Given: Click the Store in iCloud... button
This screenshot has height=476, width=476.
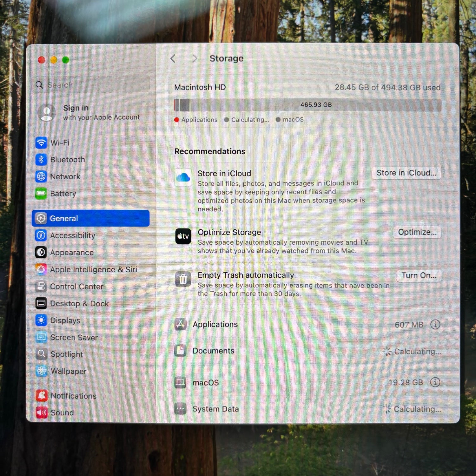Looking at the screenshot, I should click(406, 173).
